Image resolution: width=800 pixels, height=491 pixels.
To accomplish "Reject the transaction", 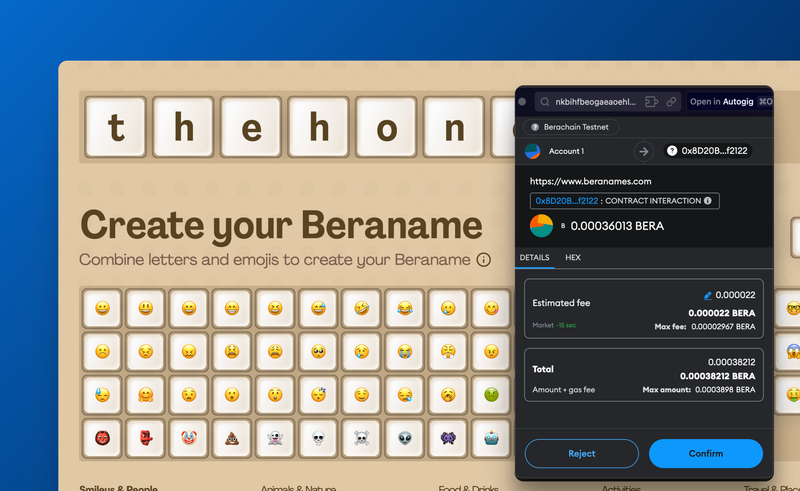I will point(581,453).
